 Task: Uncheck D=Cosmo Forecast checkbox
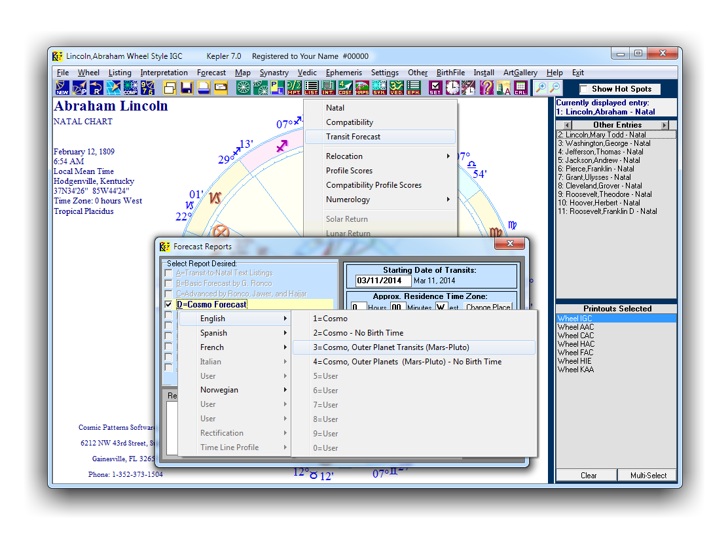168,304
